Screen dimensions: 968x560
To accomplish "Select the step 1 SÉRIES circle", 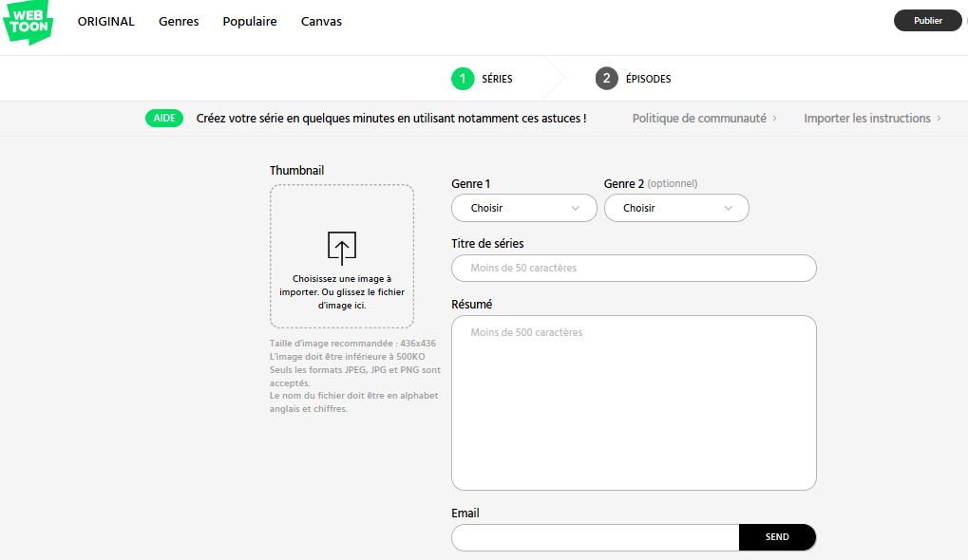I will point(463,79).
